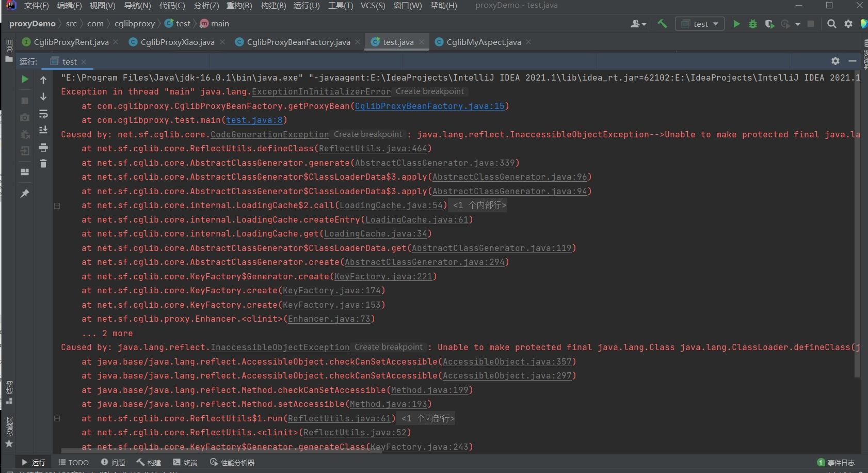Open Run panel options gear icon
This screenshot has width=868, height=473.
coord(835,61)
